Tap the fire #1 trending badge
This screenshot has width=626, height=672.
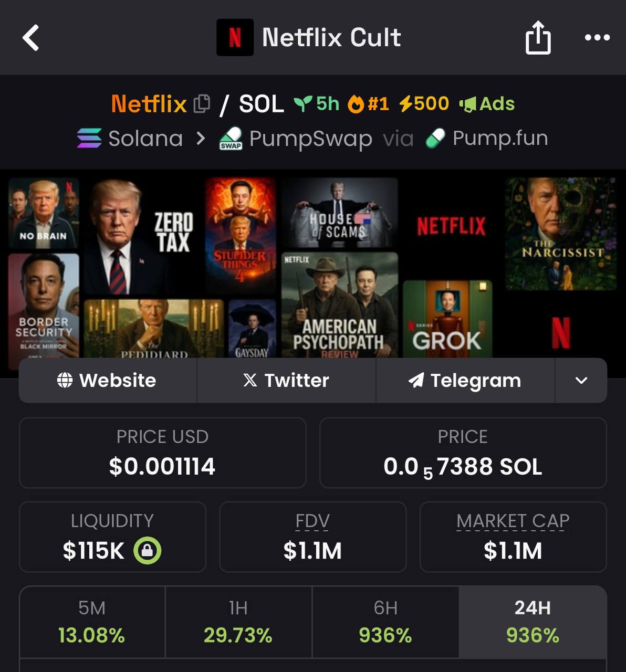click(x=368, y=104)
